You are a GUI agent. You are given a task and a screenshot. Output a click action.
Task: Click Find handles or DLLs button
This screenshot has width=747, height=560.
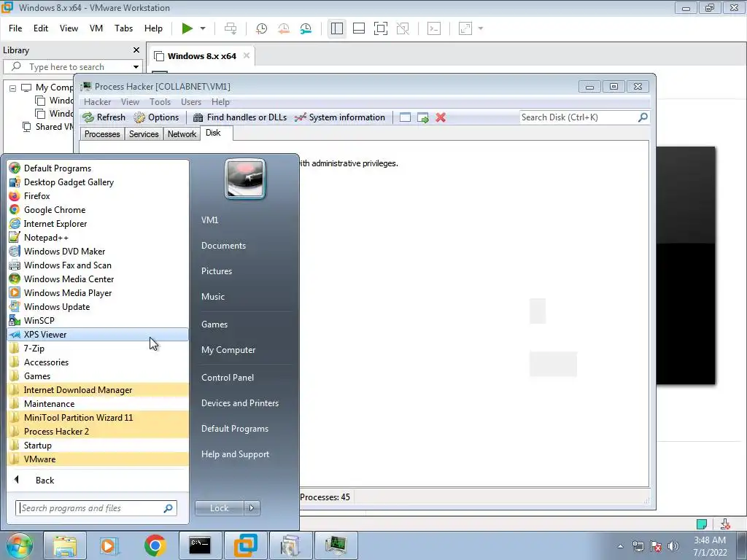[239, 117]
